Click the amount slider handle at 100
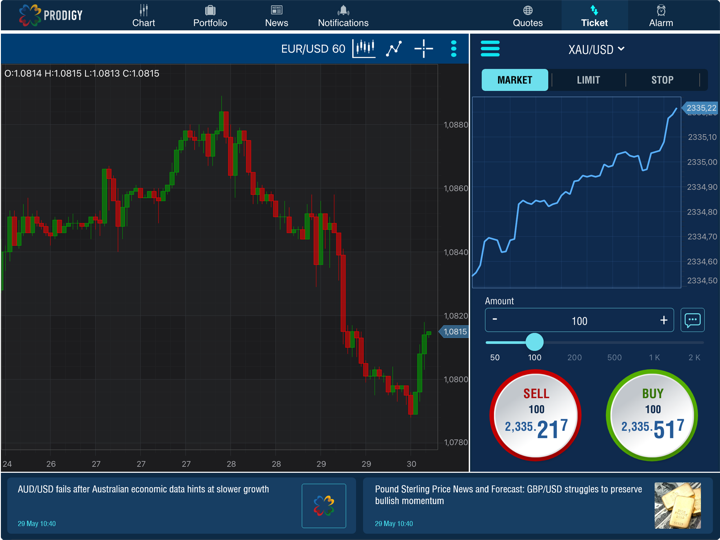This screenshot has height=540, width=720. [x=535, y=342]
